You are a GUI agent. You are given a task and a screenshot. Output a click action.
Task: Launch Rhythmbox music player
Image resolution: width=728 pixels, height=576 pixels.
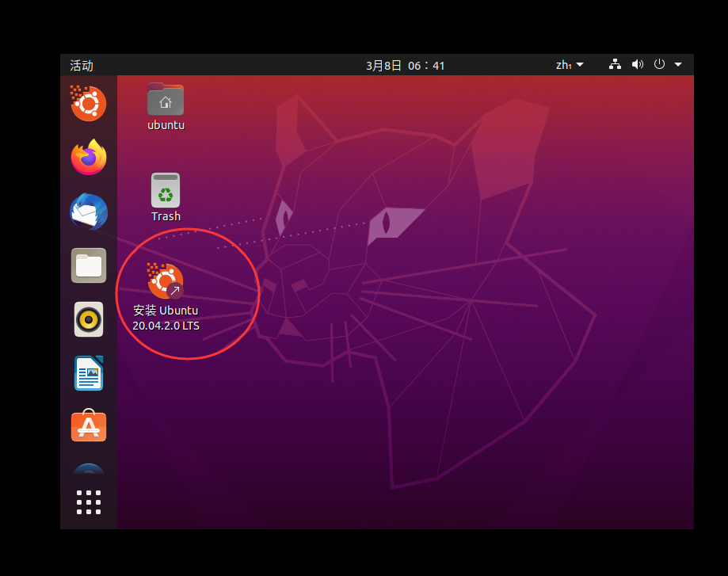(x=89, y=319)
